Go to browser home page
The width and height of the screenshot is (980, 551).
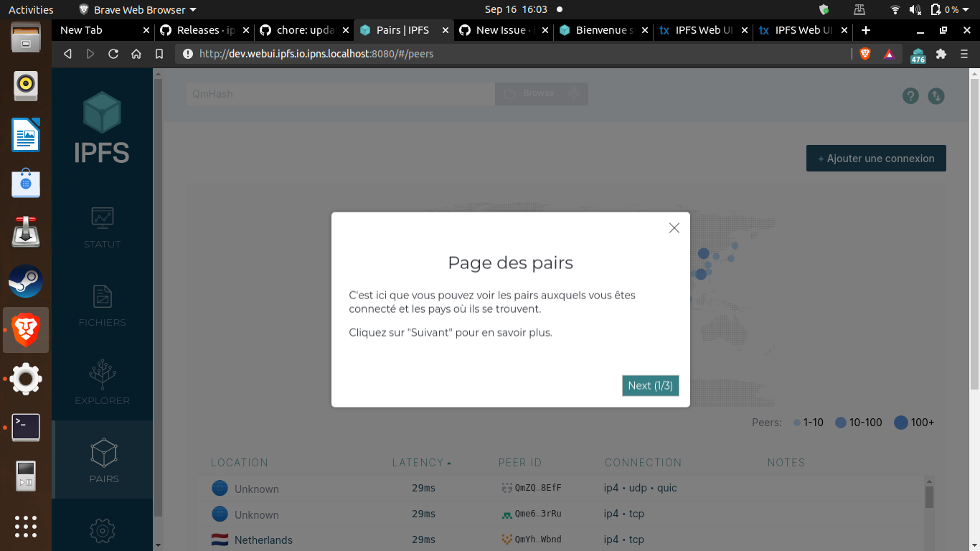click(x=136, y=54)
